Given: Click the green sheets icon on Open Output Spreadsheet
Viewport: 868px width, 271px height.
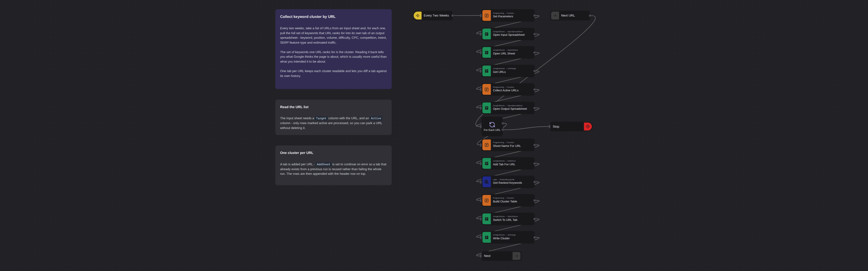Looking at the screenshot, I should pos(487,108).
